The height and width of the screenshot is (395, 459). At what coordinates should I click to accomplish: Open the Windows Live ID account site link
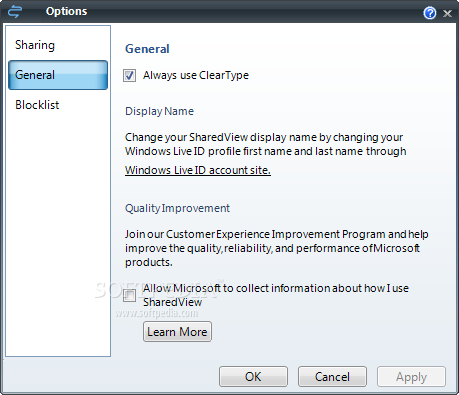tap(198, 170)
